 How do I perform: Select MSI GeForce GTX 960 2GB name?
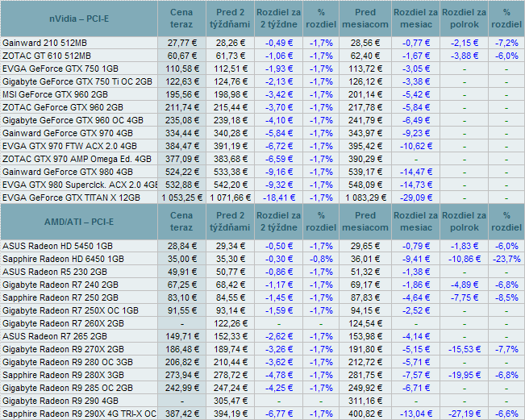(56, 94)
